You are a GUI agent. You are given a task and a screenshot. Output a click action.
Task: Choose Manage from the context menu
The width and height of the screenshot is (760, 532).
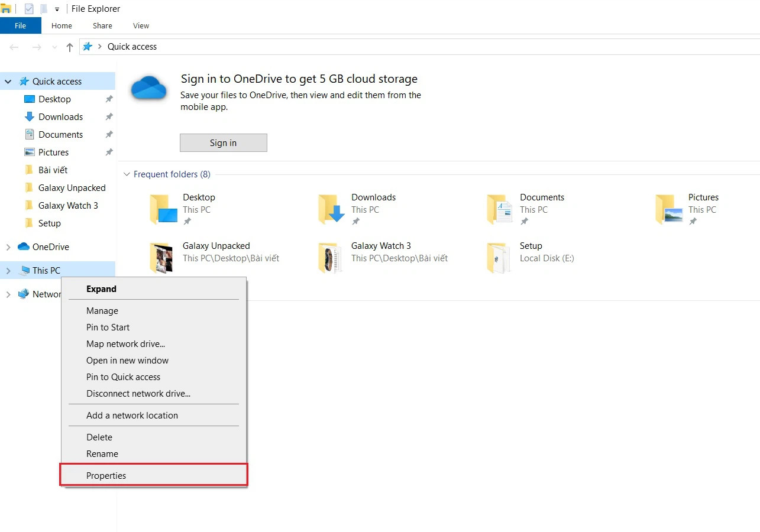click(154, 311)
